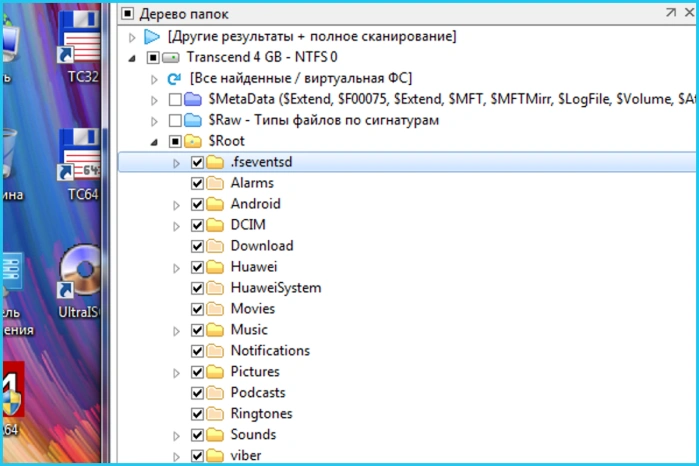Click the Sounds folder icon
699x466 pixels.
(x=215, y=435)
